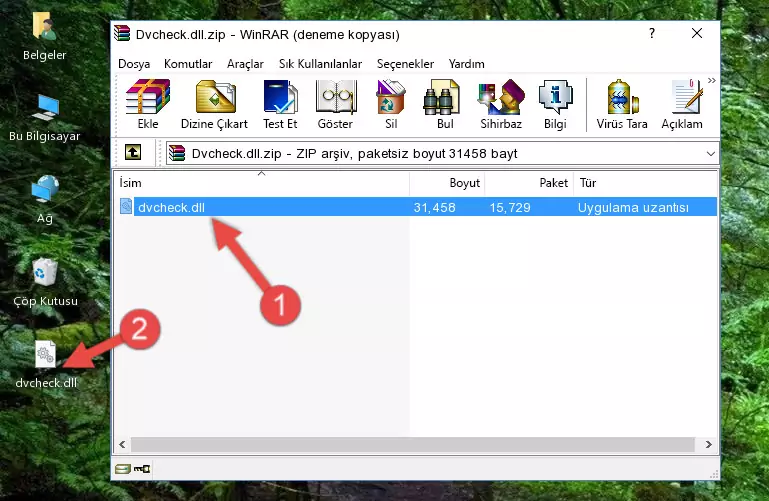Launch the Sihirbaz wizard
This screenshot has height=501, width=769.
click(x=501, y=104)
